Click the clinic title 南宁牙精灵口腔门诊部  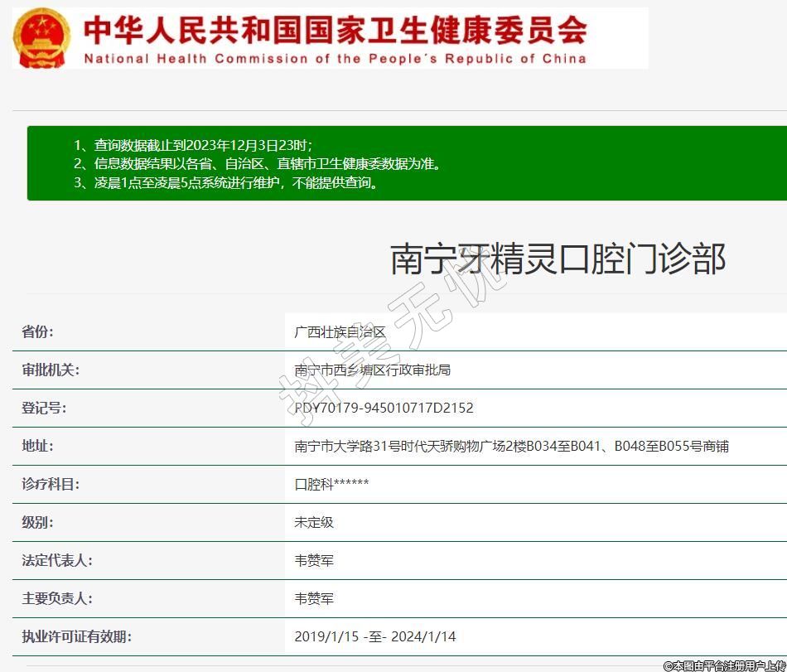(x=558, y=259)
